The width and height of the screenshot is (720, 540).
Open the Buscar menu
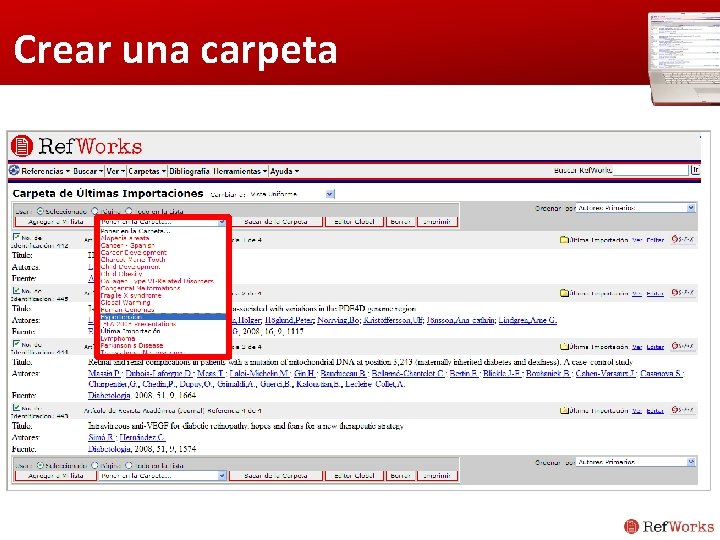point(88,171)
